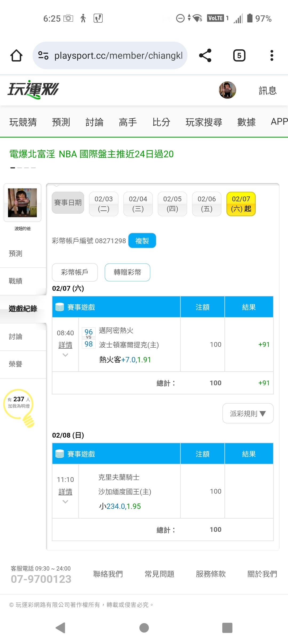The width and height of the screenshot is (288, 644).
Task: Tap the share icon in browser toolbar
Action: [x=205, y=56]
